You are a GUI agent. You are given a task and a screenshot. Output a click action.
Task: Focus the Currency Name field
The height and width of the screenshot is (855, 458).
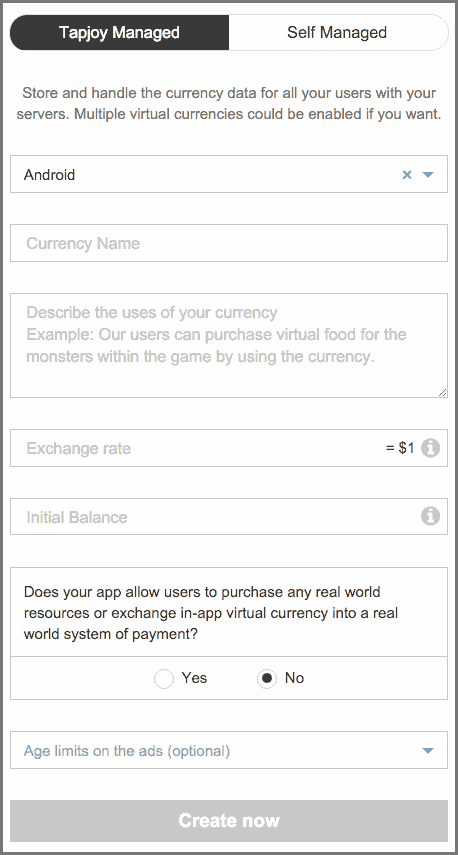pyautogui.click(x=229, y=243)
